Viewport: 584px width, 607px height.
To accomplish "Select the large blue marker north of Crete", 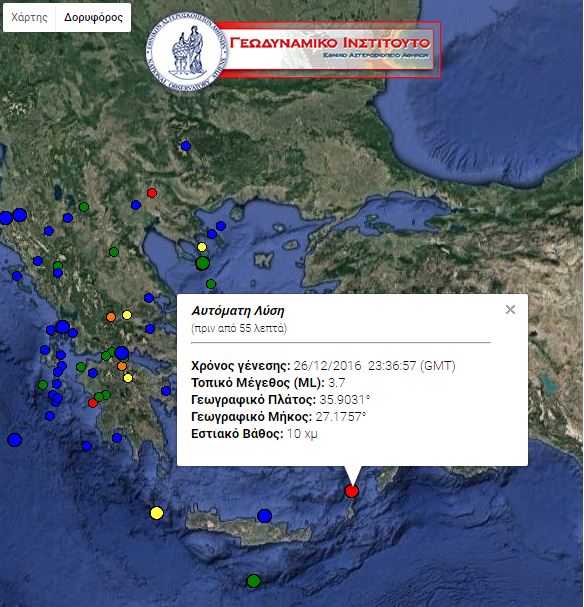I will pyautogui.click(x=264, y=516).
